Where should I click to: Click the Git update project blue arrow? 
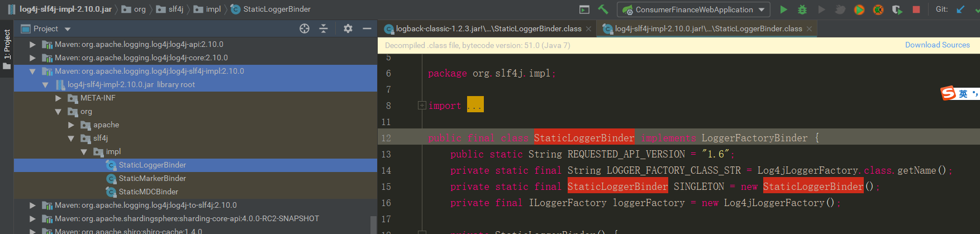(960, 9)
